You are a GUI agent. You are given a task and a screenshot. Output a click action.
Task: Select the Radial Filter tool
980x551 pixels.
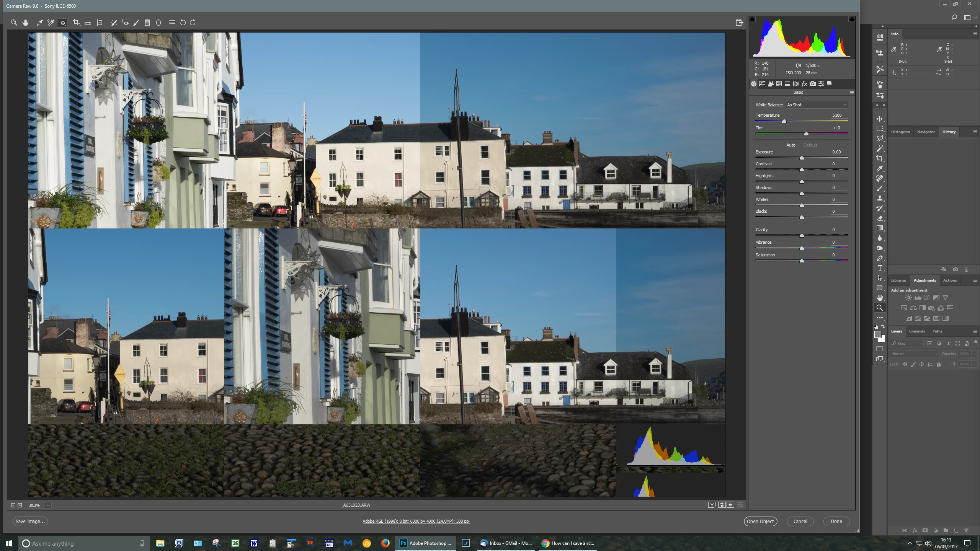point(158,23)
